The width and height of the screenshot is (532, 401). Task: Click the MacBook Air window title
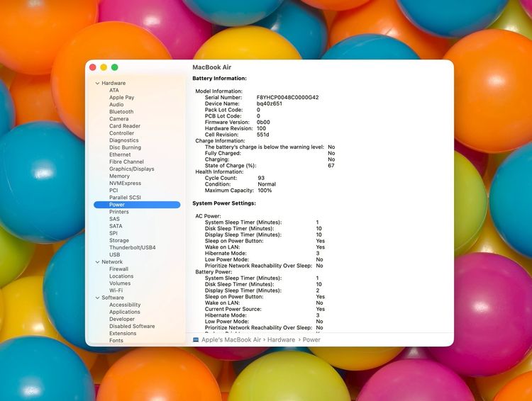tap(211, 67)
